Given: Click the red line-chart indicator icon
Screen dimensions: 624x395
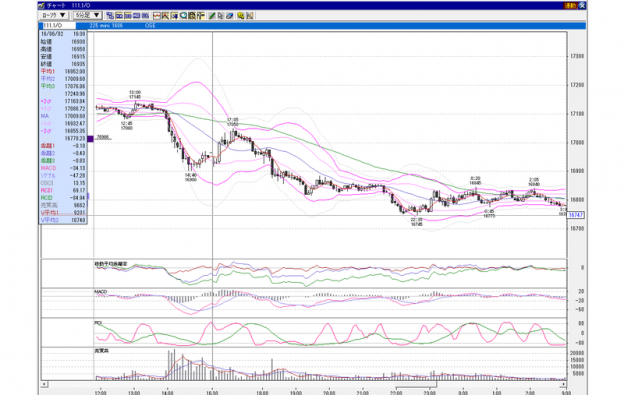Looking at the screenshot, I should coord(156,16).
